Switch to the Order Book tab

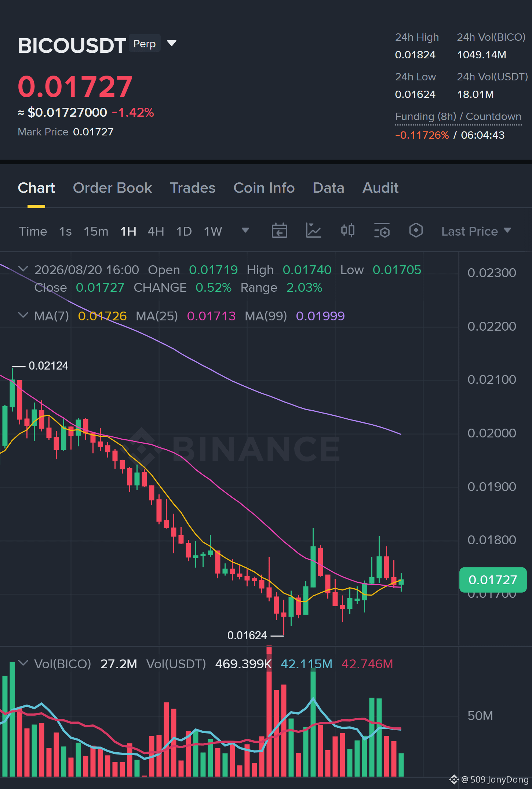[112, 188]
